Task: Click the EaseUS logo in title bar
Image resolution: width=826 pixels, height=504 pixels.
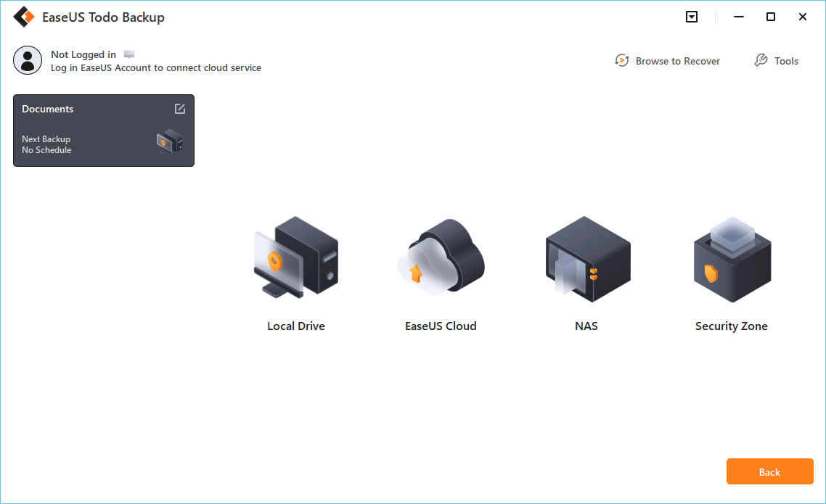Action: [x=24, y=17]
